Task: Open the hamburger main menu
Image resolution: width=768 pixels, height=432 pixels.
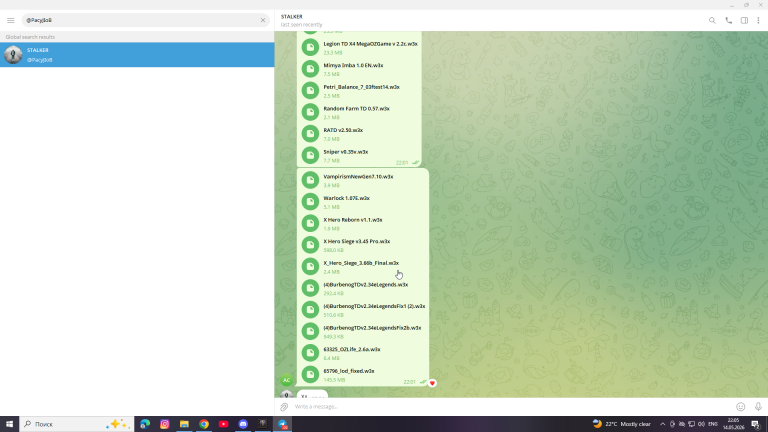Action: [x=11, y=20]
